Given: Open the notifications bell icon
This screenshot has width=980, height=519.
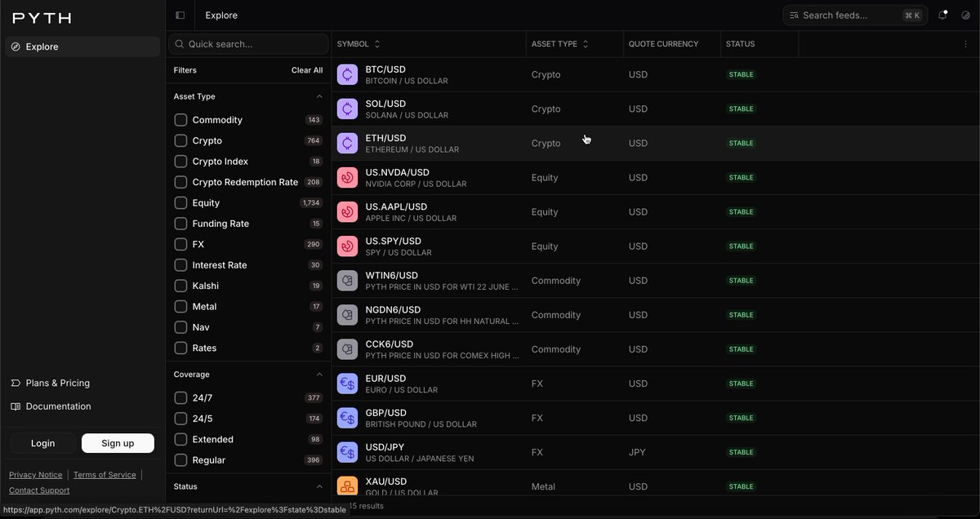Looking at the screenshot, I should (x=942, y=16).
